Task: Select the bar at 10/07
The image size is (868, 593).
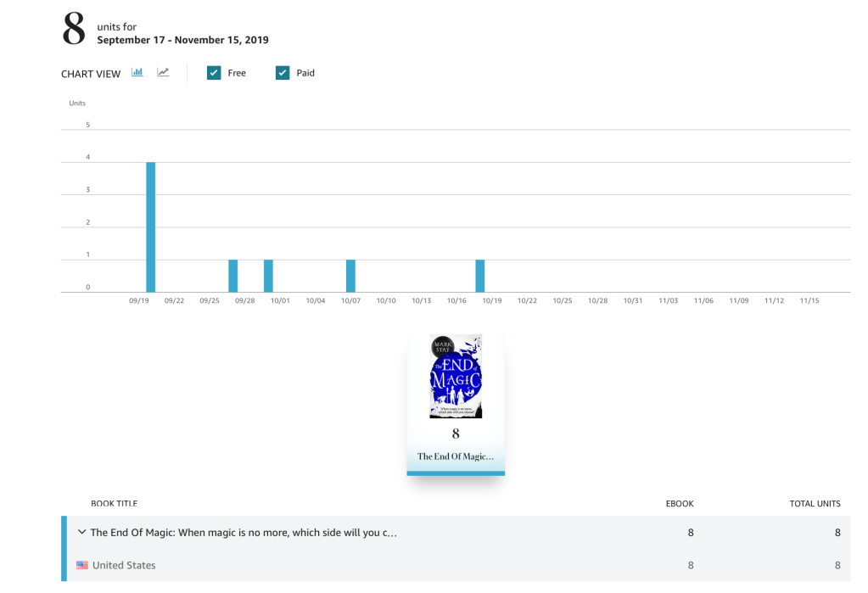Action: [x=350, y=276]
